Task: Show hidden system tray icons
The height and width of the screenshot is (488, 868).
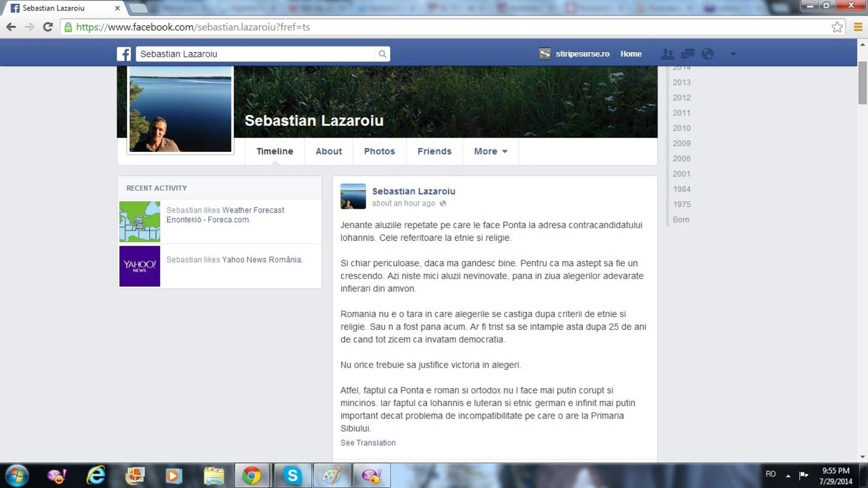Action: click(x=788, y=476)
